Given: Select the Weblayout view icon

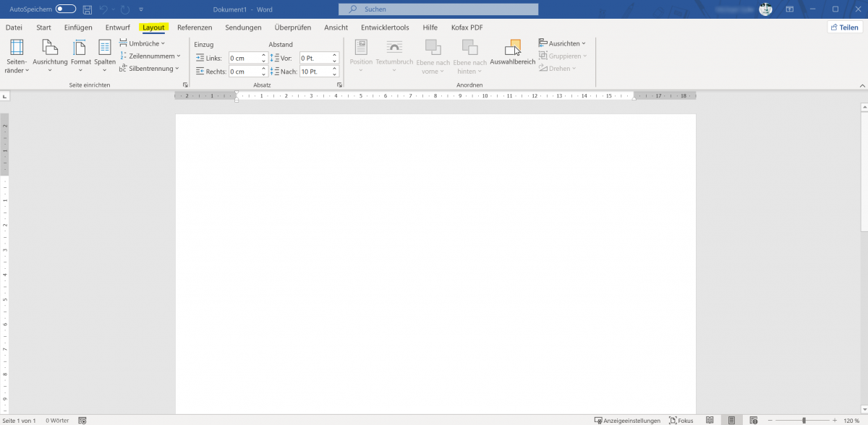Looking at the screenshot, I should [x=754, y=420].
